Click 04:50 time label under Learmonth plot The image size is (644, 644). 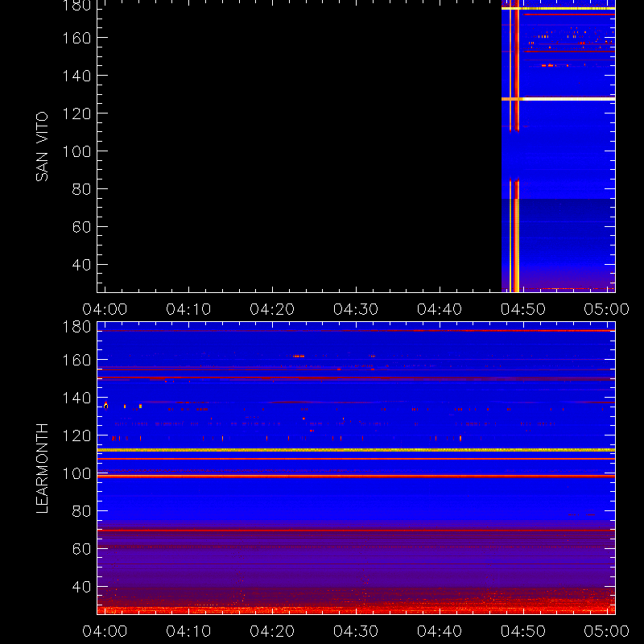tap(523, 631)
